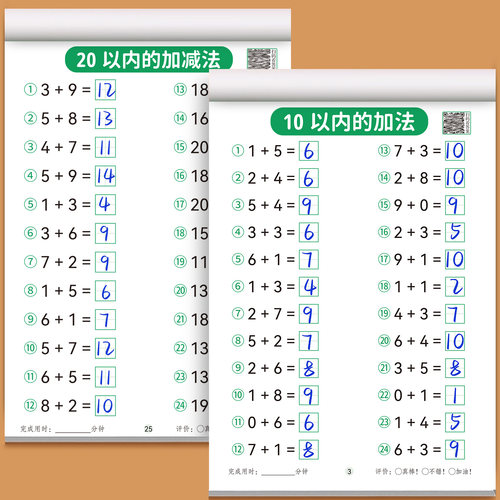Click the equation text 2 + 8 =
Screen dimensions: 500x500
pos(418,178)
